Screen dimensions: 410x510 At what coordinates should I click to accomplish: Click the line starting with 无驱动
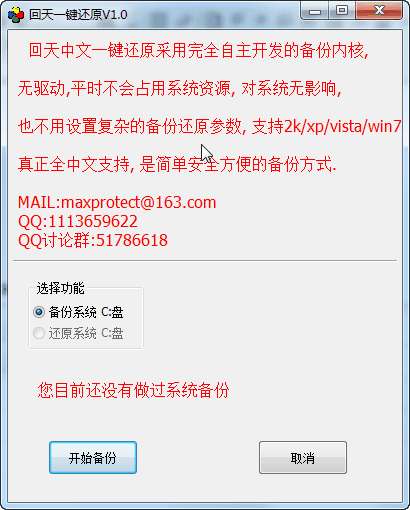pyautogui.click(x=180, y=88)
